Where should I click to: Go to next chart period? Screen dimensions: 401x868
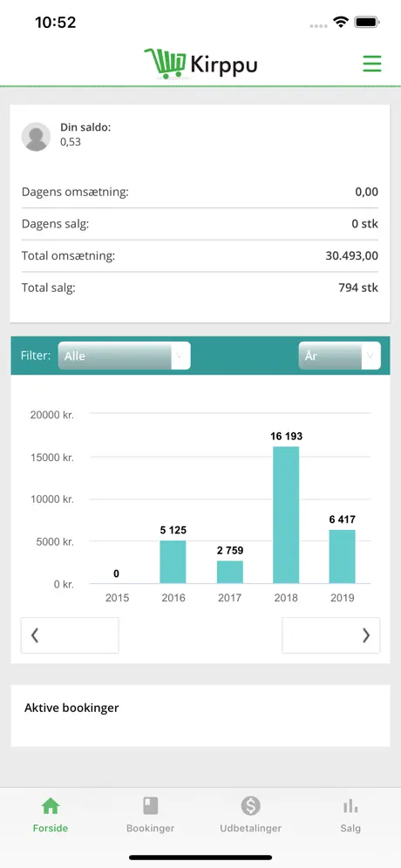(330, 635)
